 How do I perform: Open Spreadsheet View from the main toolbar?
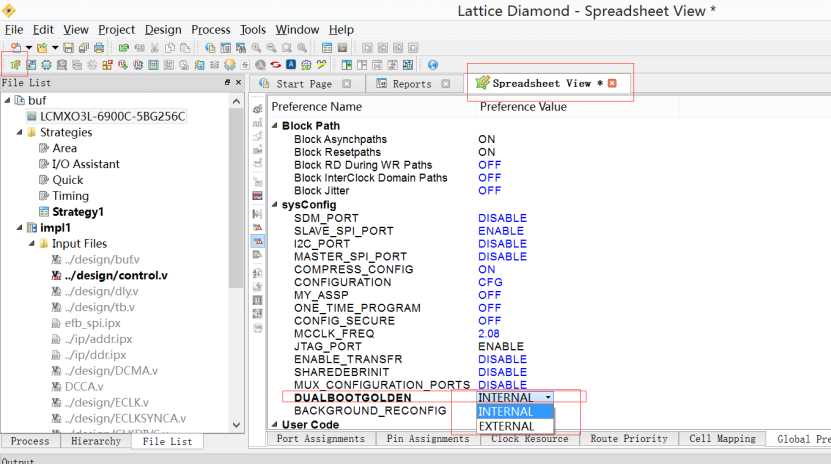click(x=15, y=65)
